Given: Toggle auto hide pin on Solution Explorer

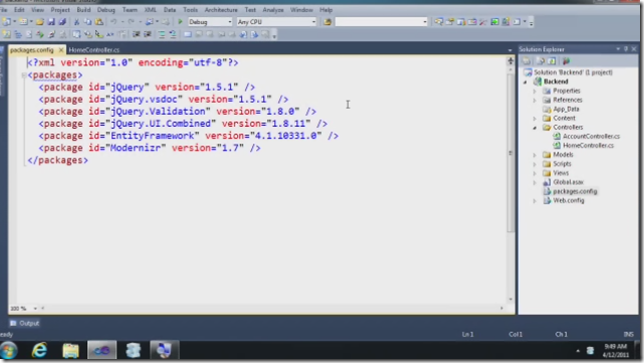Looking at the screenshot, I should (626, 49).
